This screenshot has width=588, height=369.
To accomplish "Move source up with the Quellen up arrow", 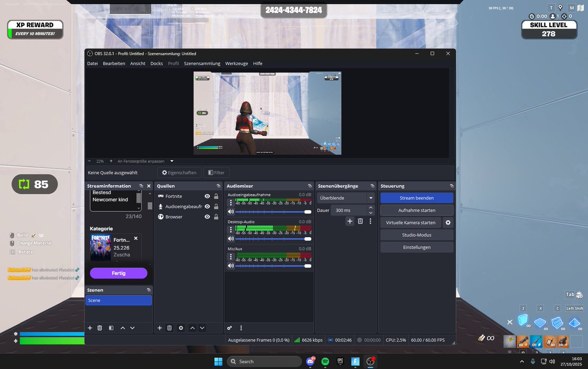I will (x=193, y=327).
